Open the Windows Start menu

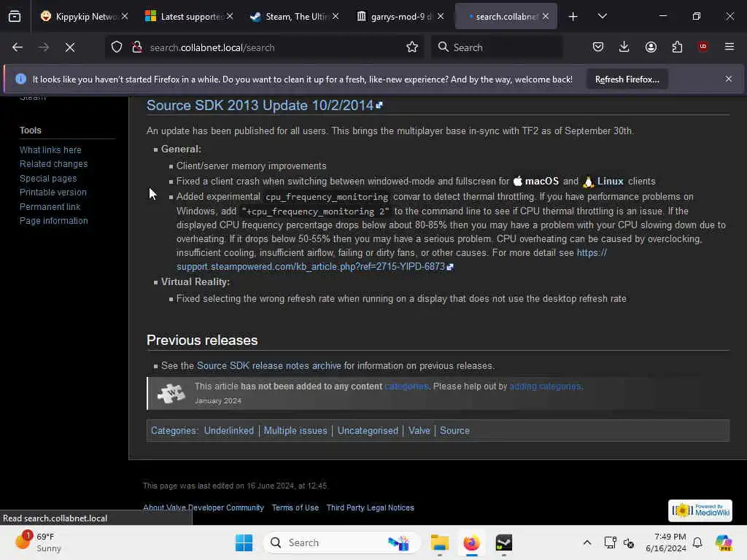coord(244,542)
